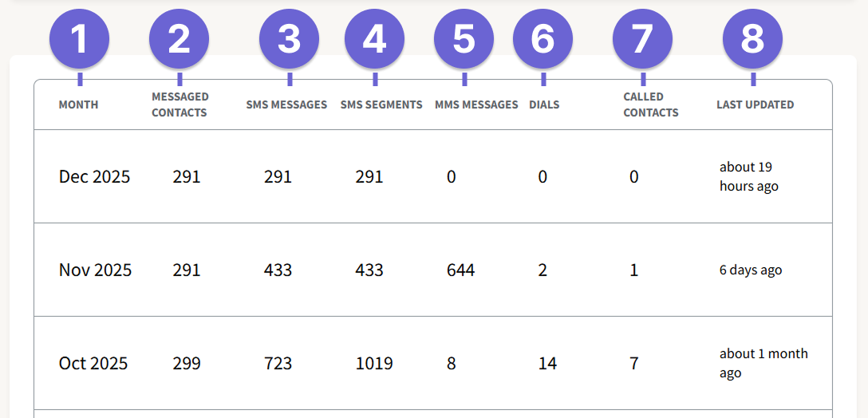Click Oct 2025 messaged contacts value 299
The height and width of the screenshot is (418, 868).
[x=187, y=364]
